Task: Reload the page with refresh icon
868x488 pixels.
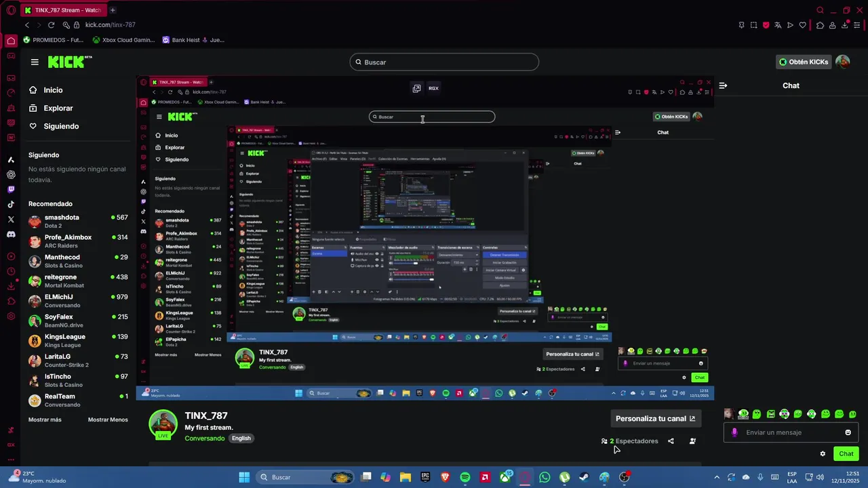Action: pos(51,25)
